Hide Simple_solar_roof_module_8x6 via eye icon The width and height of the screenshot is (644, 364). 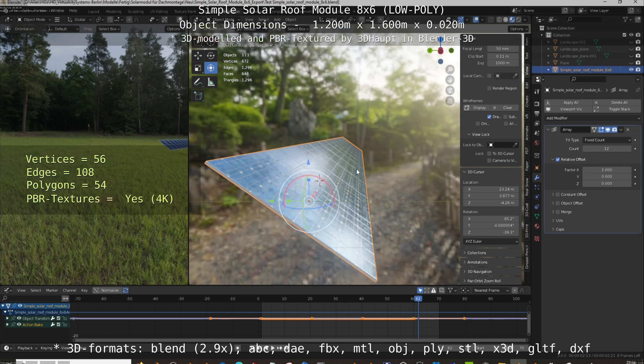coord(631,70)
